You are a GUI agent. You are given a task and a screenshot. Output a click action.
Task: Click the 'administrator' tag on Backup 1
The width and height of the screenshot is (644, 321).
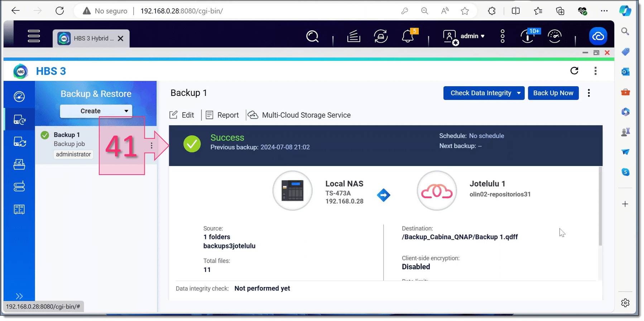click(73, 154)
